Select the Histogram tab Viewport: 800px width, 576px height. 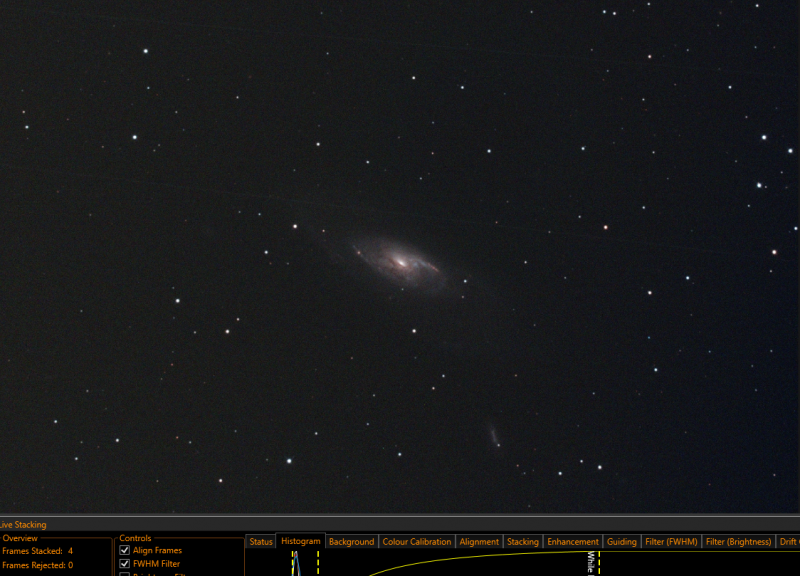tap(301, 541)
